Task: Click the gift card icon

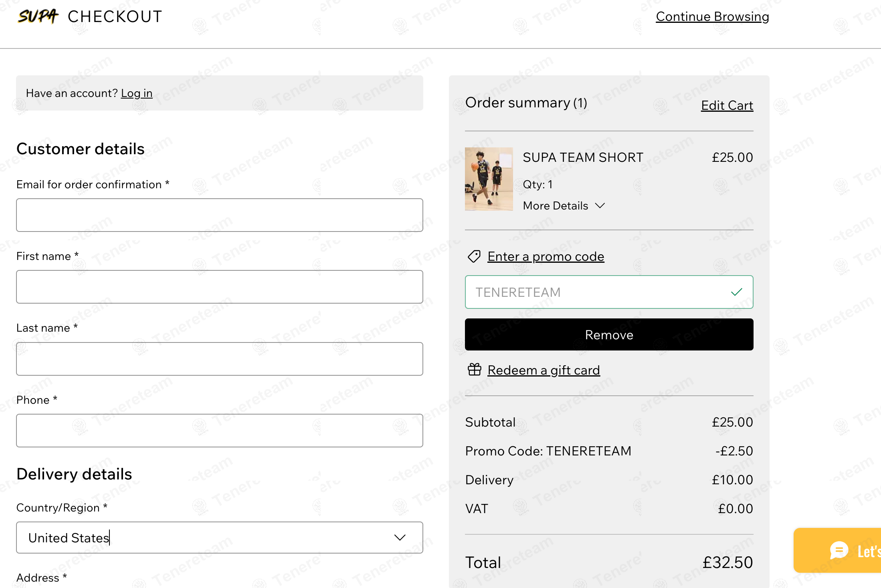Action: [x=475, y=370]
